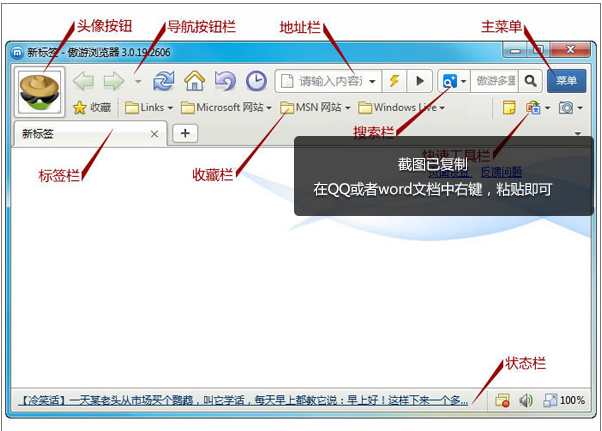Screen dimensions: 602x431
Task: Go back with the left arrow
Action: (83, 81)
